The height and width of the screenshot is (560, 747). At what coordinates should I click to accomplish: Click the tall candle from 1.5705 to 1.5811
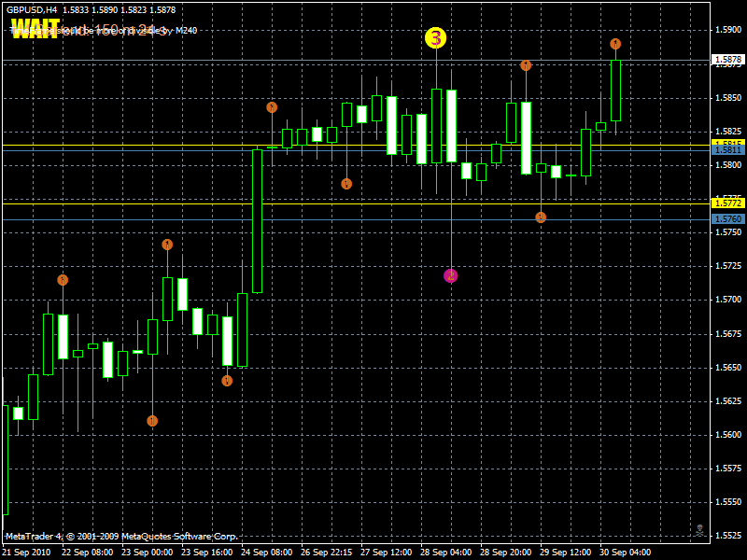[x=257, y=221]
